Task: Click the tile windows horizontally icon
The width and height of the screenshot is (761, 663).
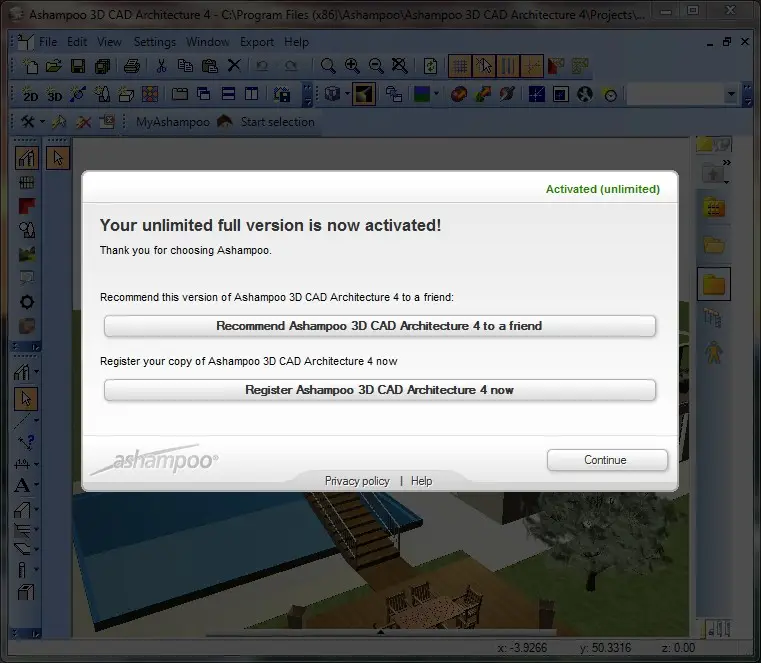Action: [x=228, y=94]
